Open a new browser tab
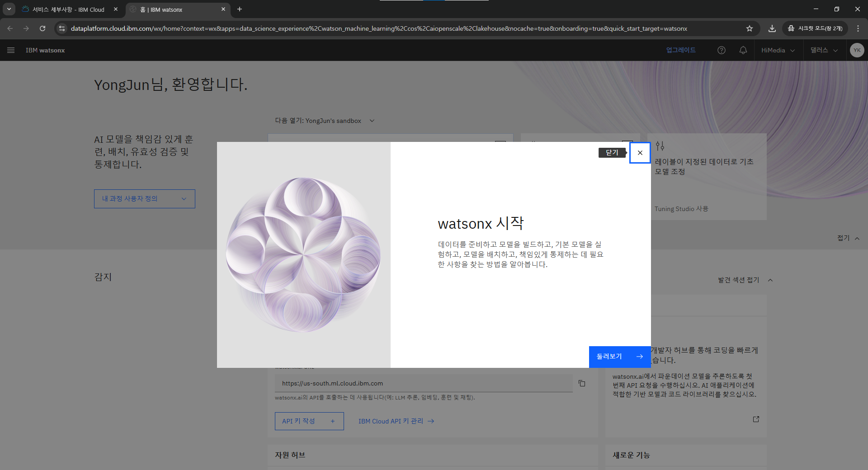The height and width of the screenshot is (470, 868). (x=240, y=9)
